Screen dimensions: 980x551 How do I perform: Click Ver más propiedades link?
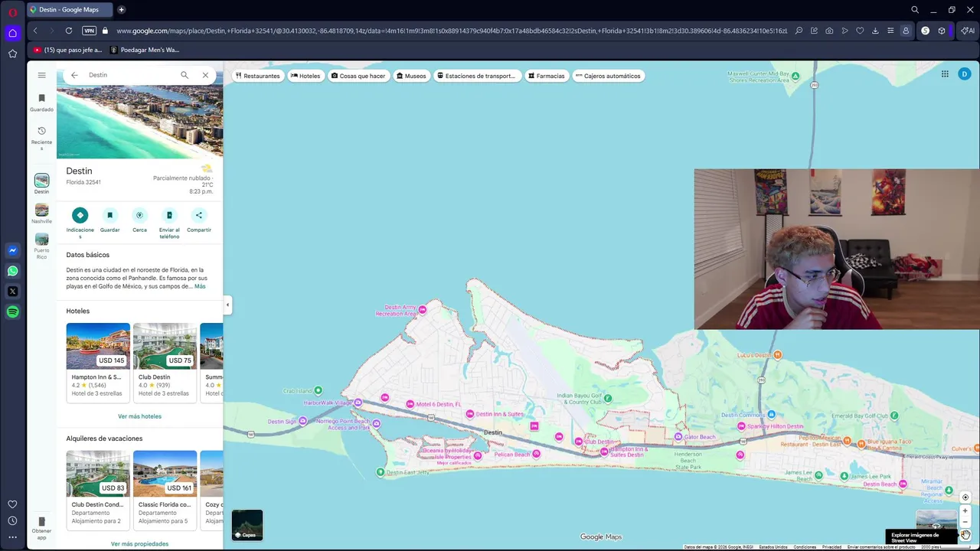pyautogui.click(x=139, y=544)
